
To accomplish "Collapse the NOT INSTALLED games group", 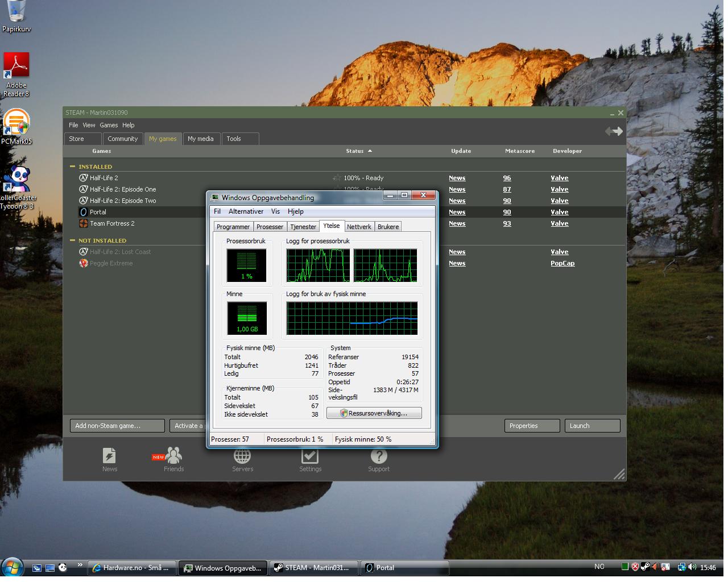I will (x=72, y=240).
